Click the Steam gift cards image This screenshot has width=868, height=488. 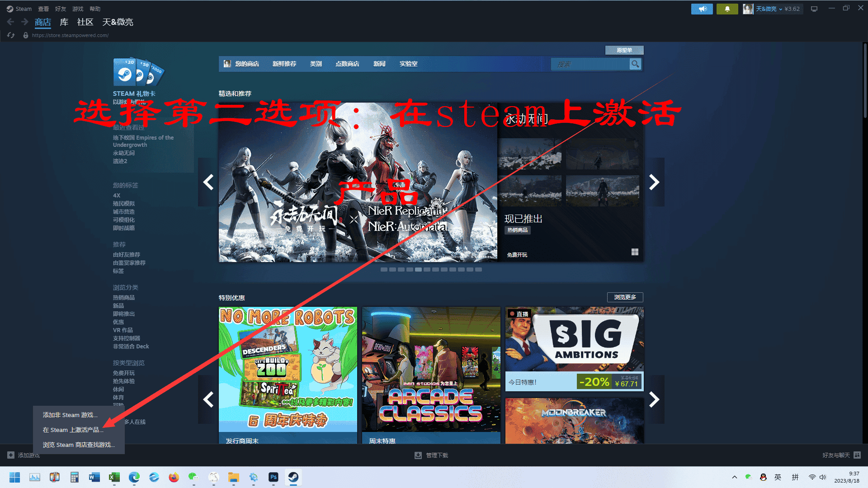(x=138, y=72)
